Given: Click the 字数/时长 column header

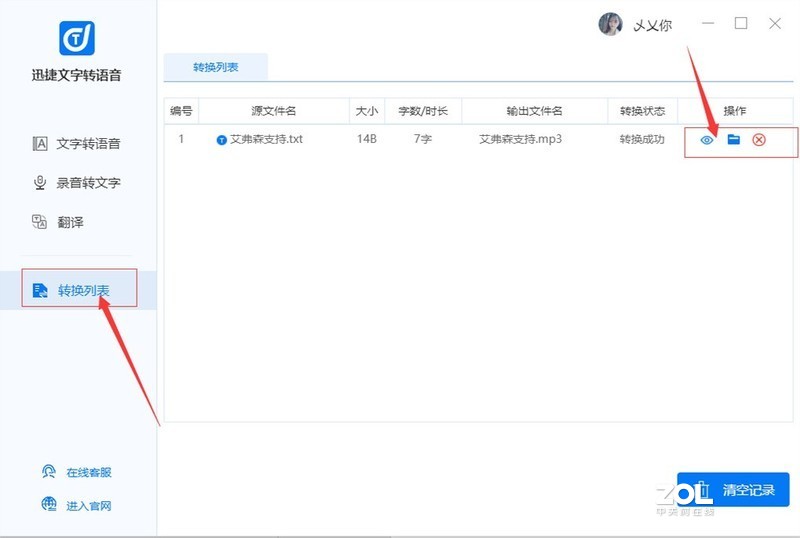Looking at the screenshot, I should tap(423, 111).
